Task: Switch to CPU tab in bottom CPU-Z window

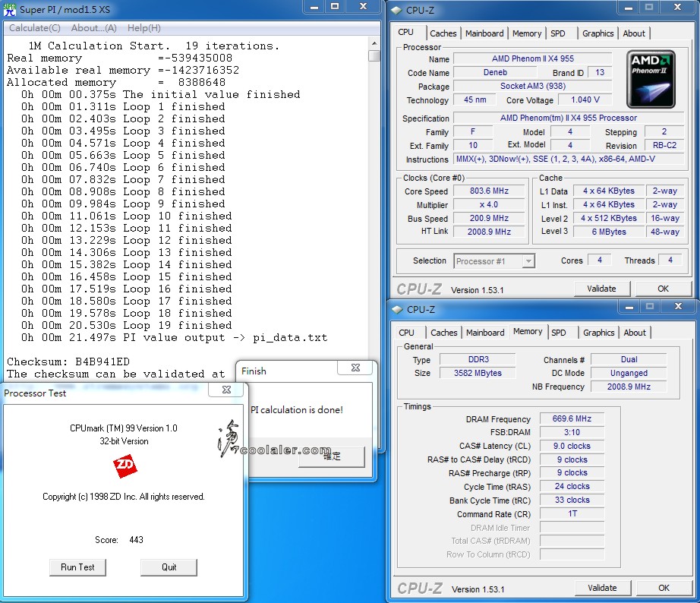Action: [406, 333]
